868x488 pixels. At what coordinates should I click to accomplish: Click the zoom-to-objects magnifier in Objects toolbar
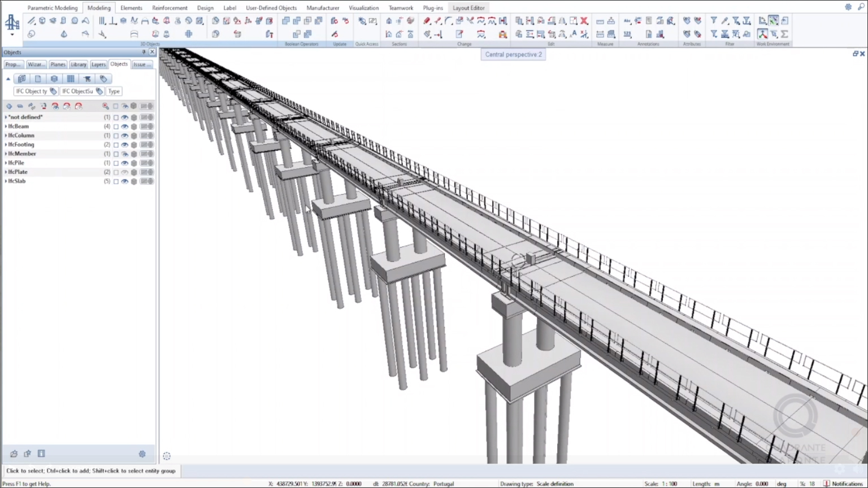[x=105, y=106]
